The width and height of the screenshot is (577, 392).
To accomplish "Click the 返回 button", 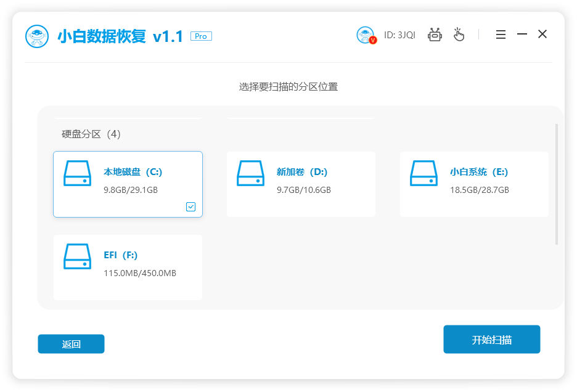I will pos(71,344).
